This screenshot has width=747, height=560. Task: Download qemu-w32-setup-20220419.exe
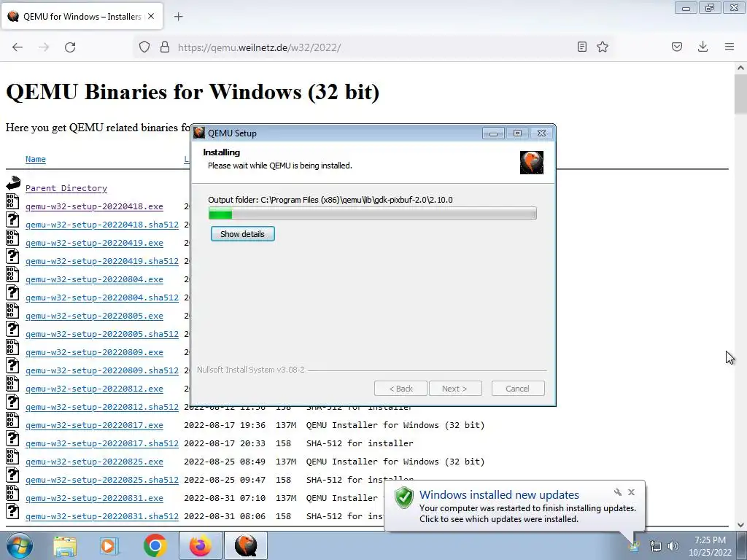(94, 243)
